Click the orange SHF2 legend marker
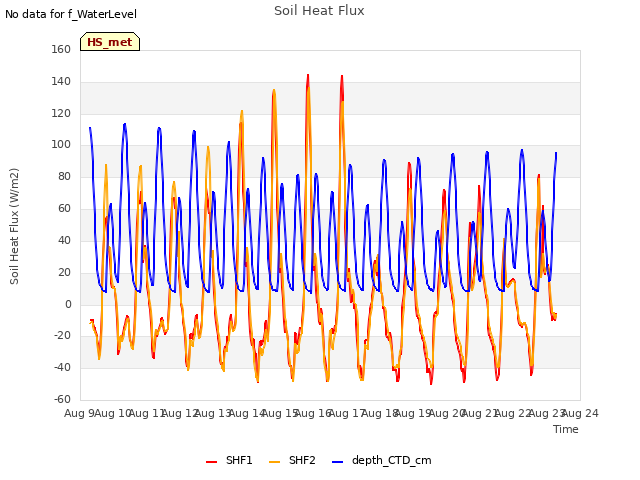This screenshot has height=480, width=640. pos(275,462)
